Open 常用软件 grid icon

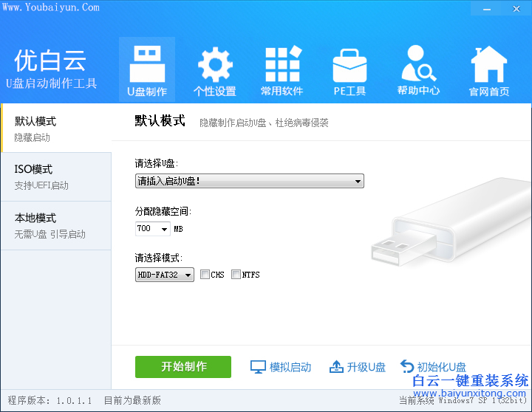[x=282, y=66]
